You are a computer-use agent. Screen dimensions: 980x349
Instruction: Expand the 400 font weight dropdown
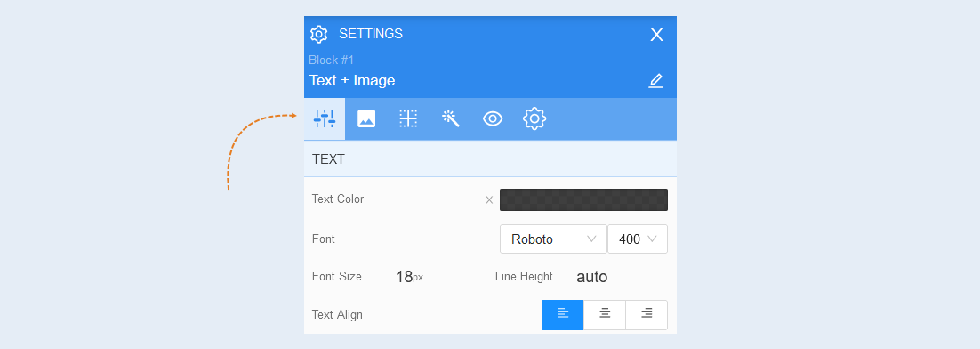tap(638, 239)
